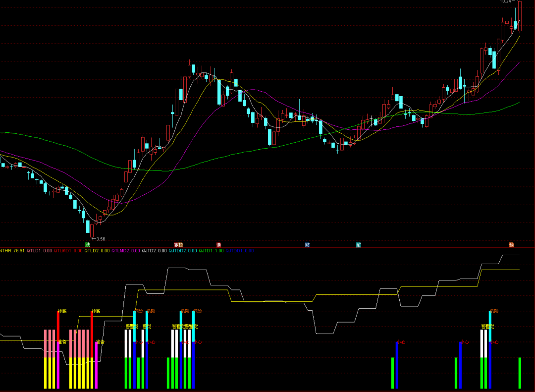Image resolution: width=535 pixels, height=392 pixels.
Task: Click the orange event marker at far right
Action: [x=511, y=244]
